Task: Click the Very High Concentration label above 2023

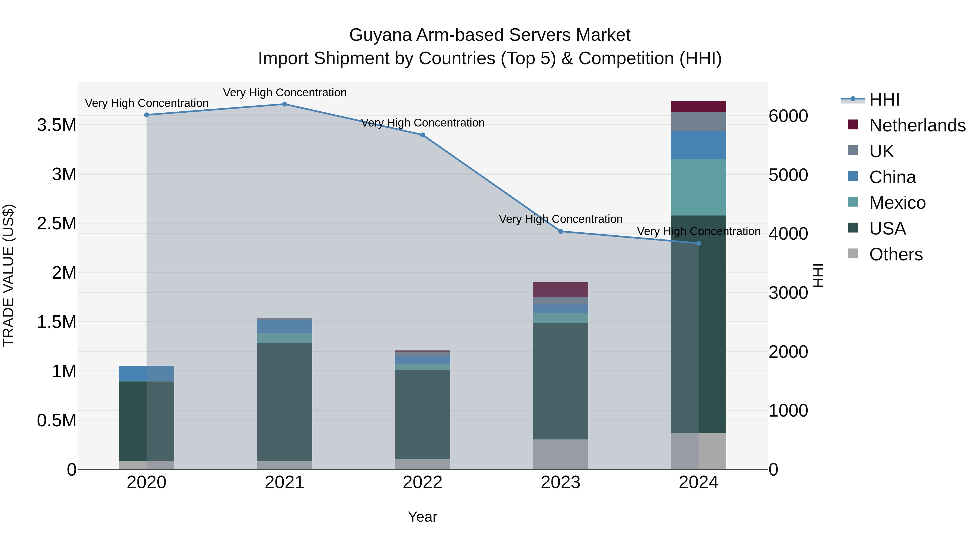Action: tap(561, 219)
